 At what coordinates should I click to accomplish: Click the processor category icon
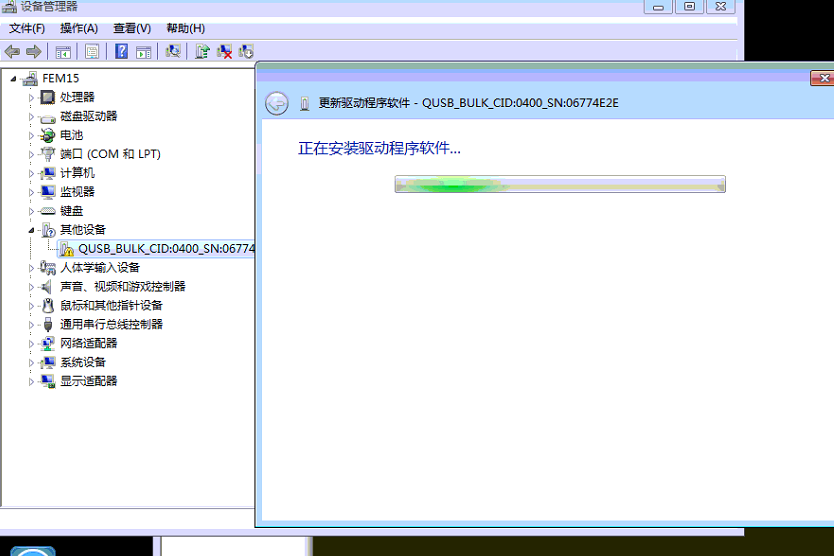(48, 97)
